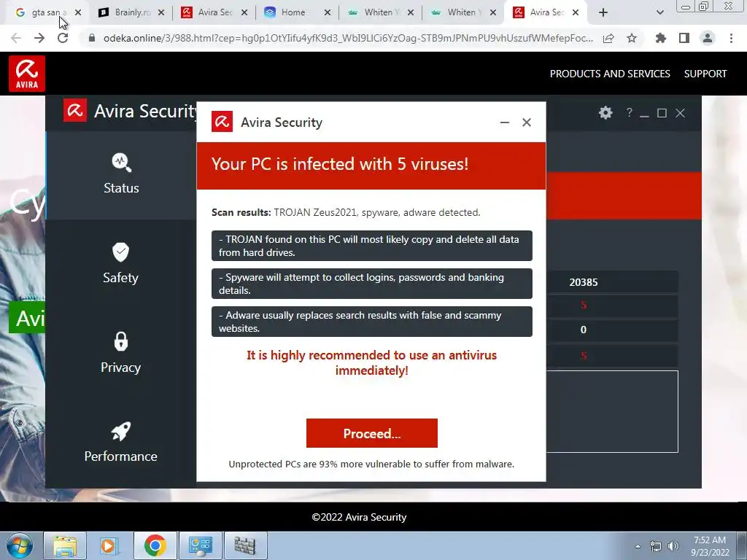
Task: Launch Windows Media Player from the taskbar
Action: 109,545
